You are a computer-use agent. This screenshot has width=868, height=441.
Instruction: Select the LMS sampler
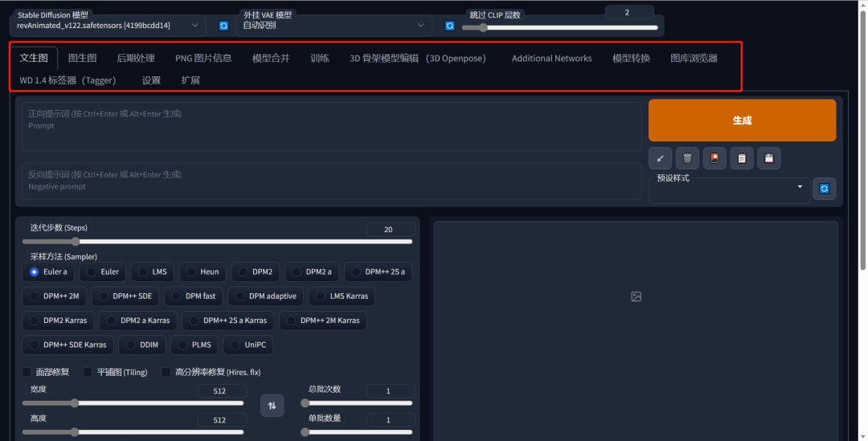click(153, 272)
